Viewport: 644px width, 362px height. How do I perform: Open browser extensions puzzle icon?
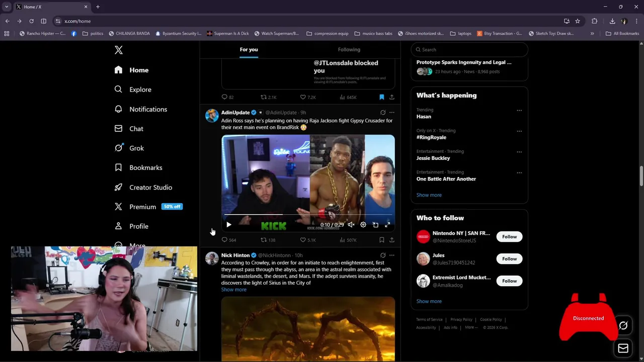point(595,21)
